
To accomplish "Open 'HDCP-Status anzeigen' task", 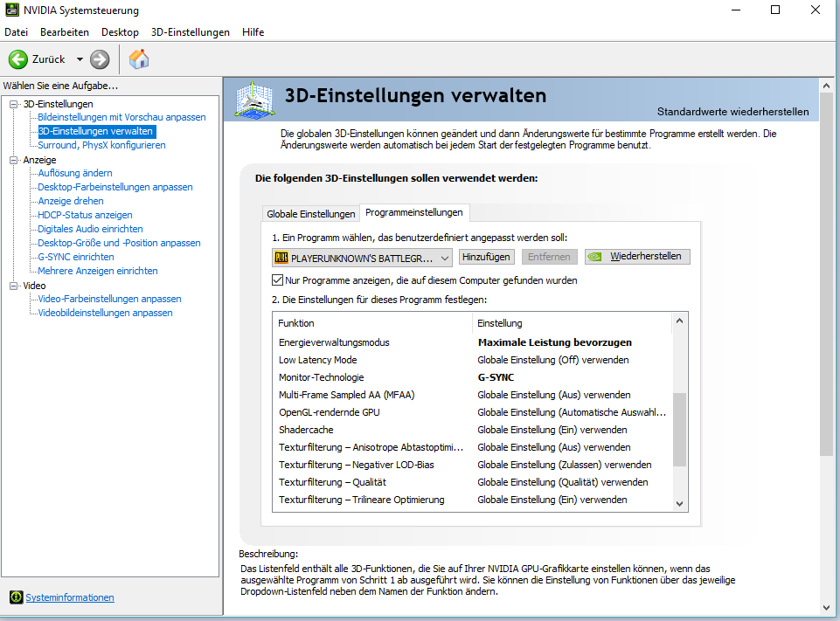I will [x=85, y=215].
